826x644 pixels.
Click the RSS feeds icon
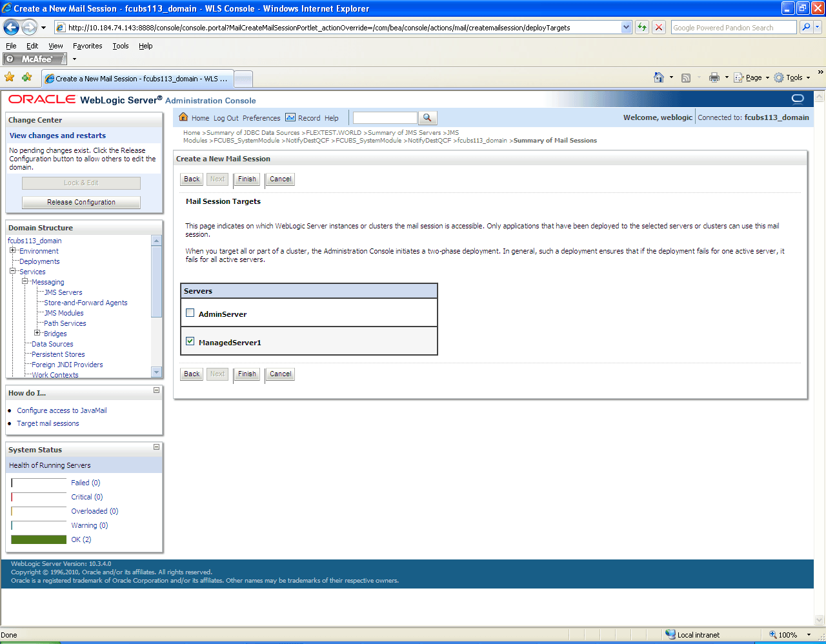tap(686, 77)
